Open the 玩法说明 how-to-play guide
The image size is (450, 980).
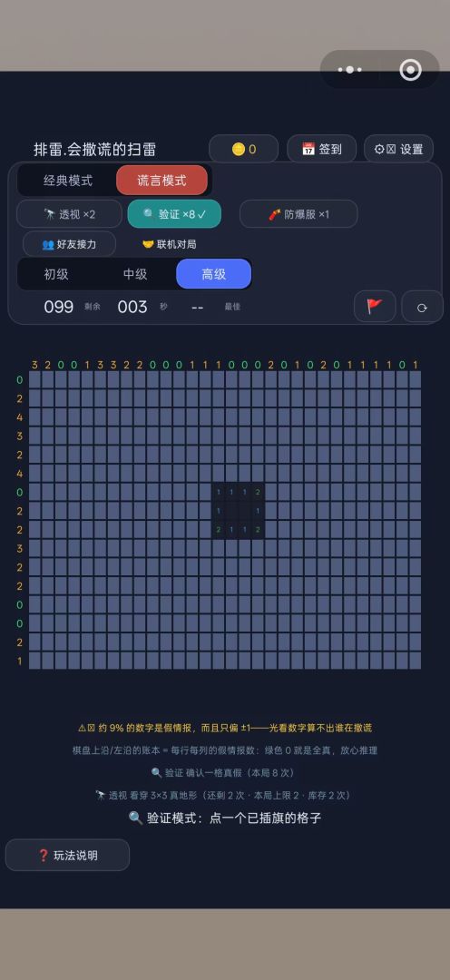67,855
